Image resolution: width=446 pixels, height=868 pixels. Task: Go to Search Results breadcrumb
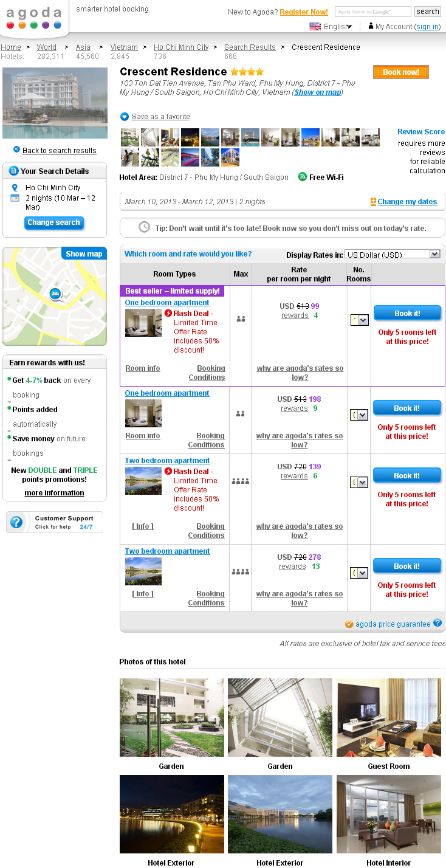(250, 47)
